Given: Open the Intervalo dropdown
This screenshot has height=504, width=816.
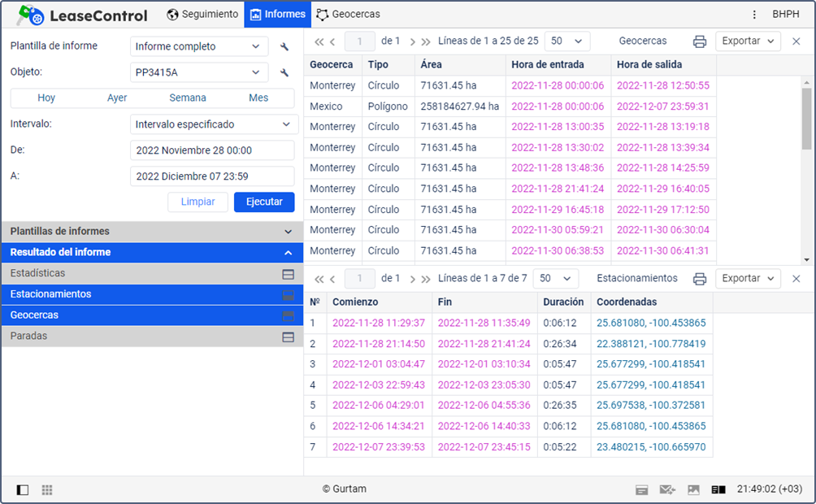Looking at the screenshot, I should [x=214, y=124].
